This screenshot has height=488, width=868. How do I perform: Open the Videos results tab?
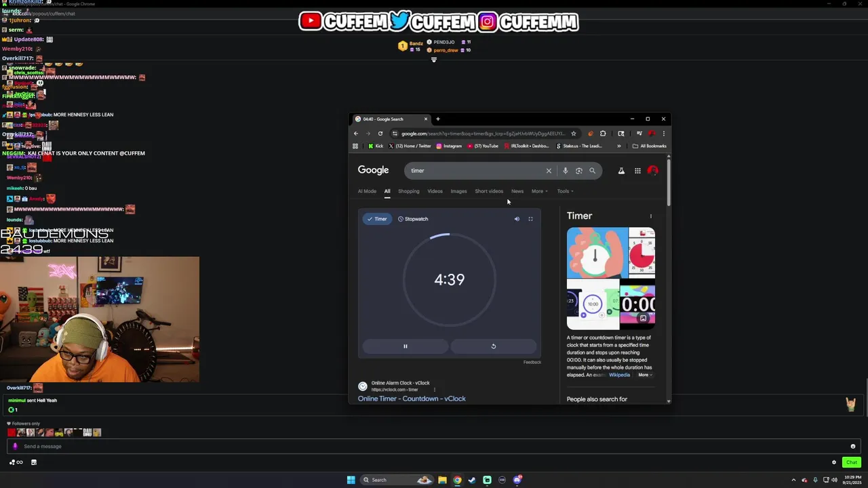coord(435,191)
